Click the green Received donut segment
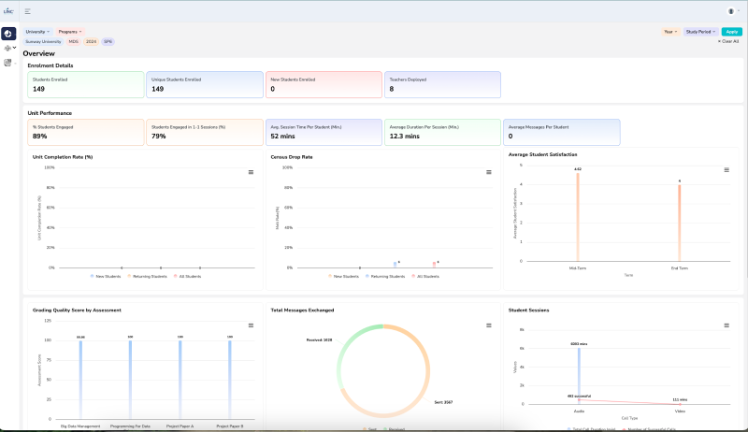This screenshot has width=748, height=432. point(346,346)
